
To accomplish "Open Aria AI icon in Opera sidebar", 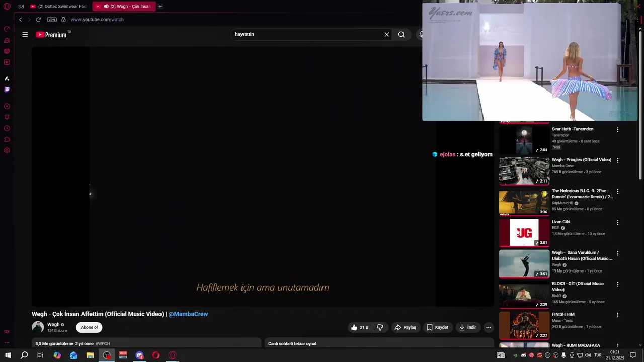I will coord(7,78).
